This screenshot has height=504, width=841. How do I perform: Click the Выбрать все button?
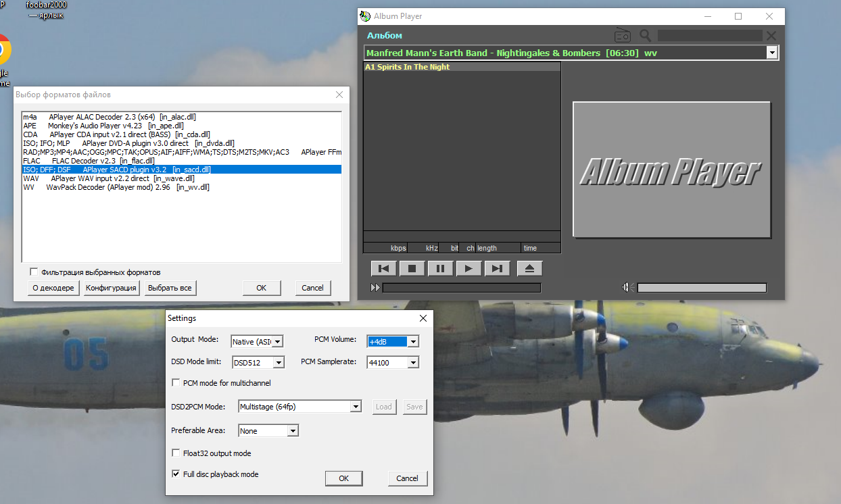[x=170, y=288]
